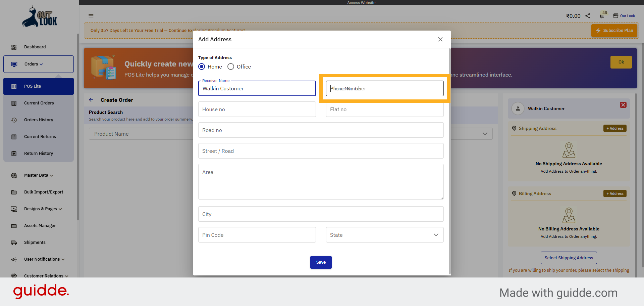This screenshot has height=306, width=644.
Task: Open Orders History via its clock icon
Action: (x=14, y=120)
